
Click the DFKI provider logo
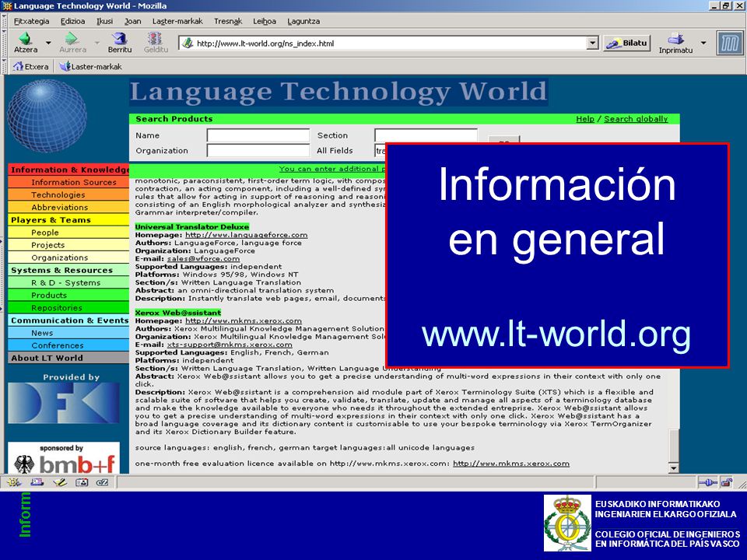click(x=63, y=403)
